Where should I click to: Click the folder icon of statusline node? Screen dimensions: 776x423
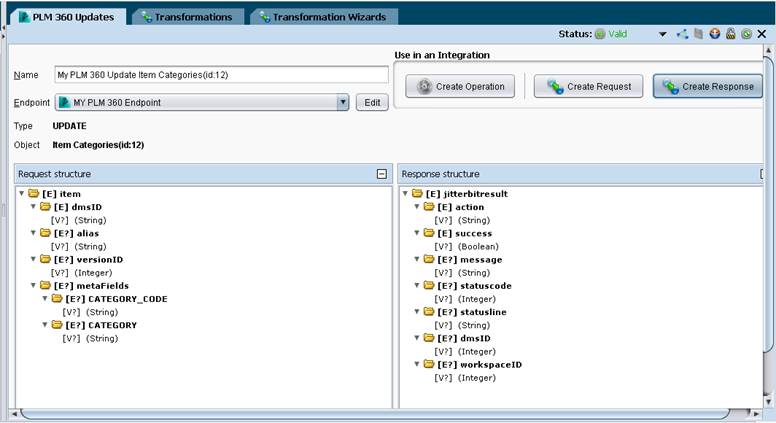point(429,311)
